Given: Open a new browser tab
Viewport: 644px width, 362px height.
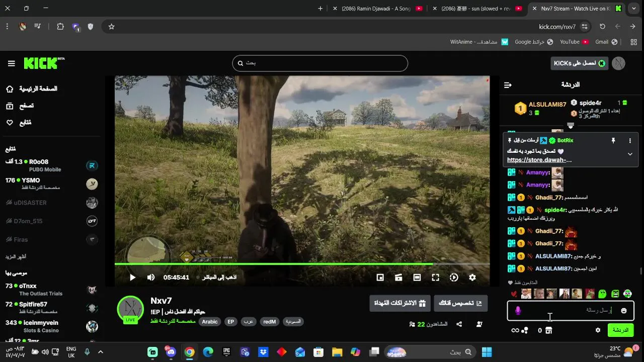Looking at the screenshot, I should tap(320, 9).
